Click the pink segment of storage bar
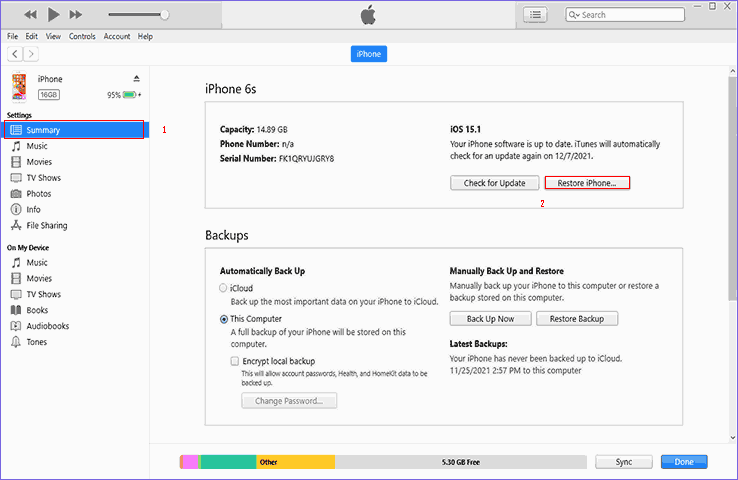This screenshot has height=480, width=738. pos(190,462)
